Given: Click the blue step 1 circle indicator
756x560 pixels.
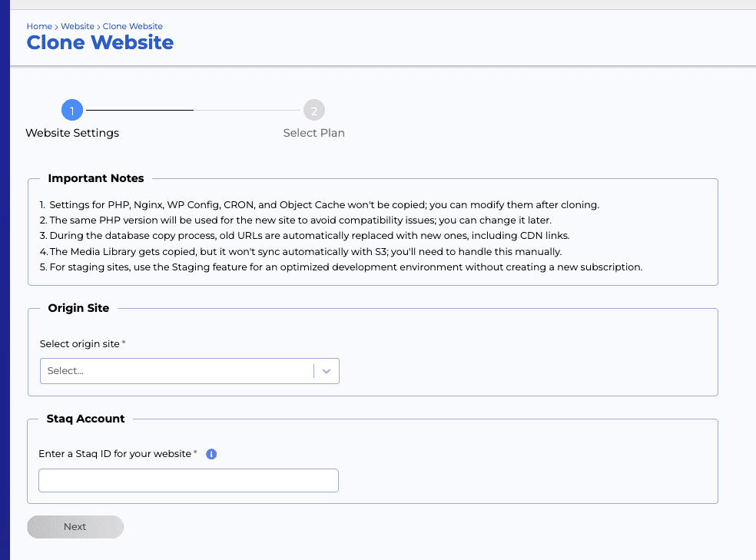Looking at the screenshot, I should [x=72, y=110].
